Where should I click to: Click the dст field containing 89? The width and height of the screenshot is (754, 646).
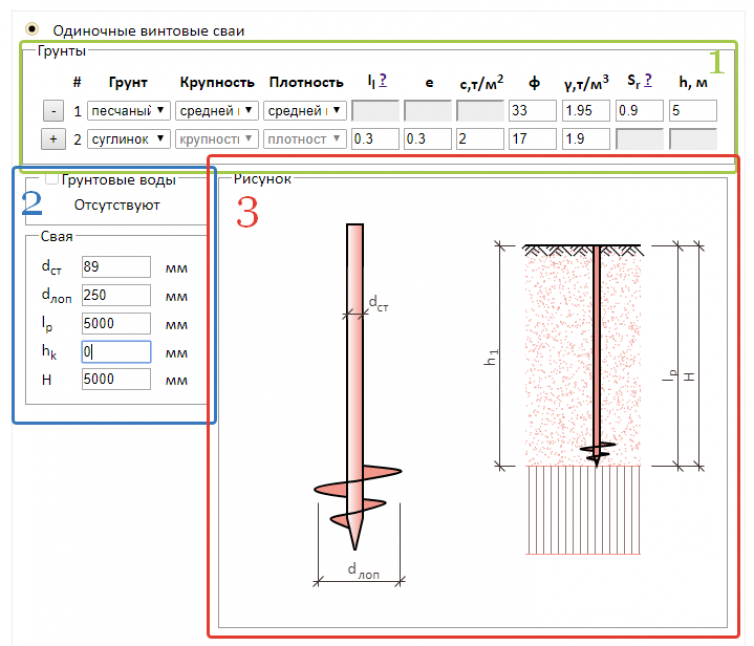[116, 267]
